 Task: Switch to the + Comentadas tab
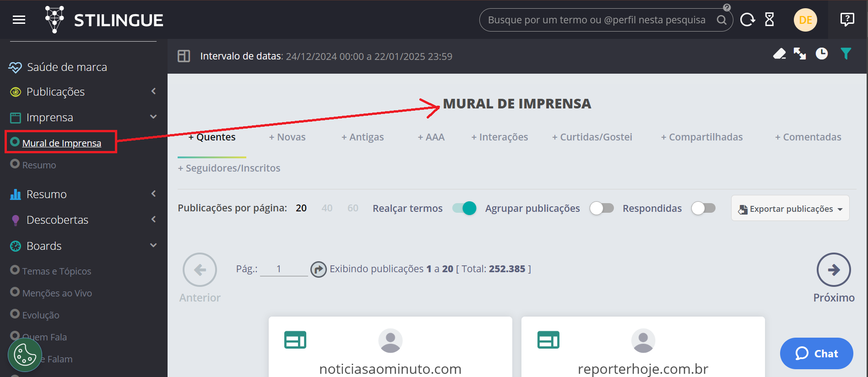point(808,137)
